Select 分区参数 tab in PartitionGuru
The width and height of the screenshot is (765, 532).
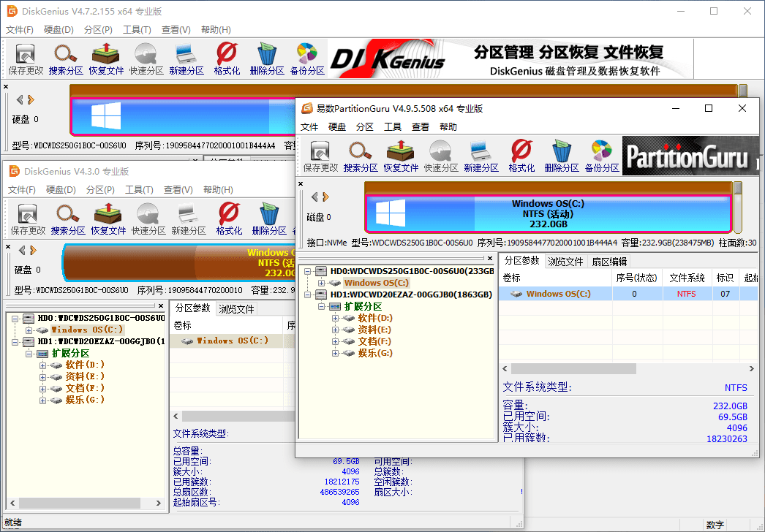point(521,260)
